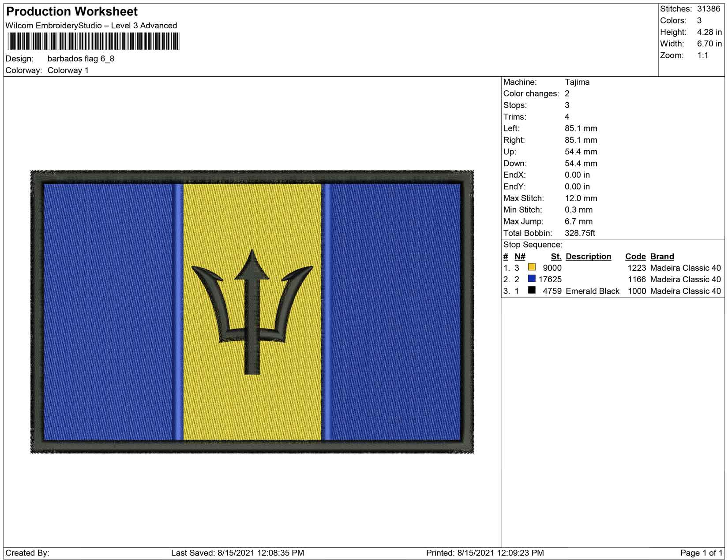
Task: Click the stitch count '31386'
Action: pos(709,9)
